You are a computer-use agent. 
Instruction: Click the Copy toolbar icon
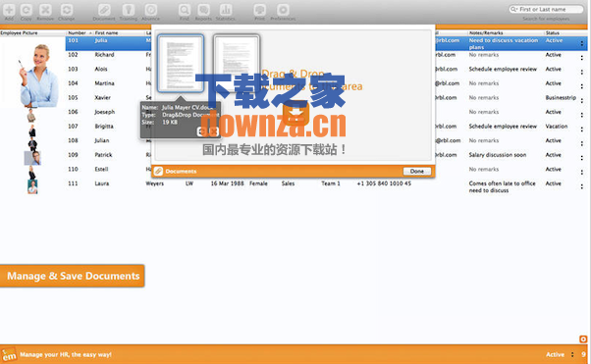pyautogui.click(x=26, y=10)
